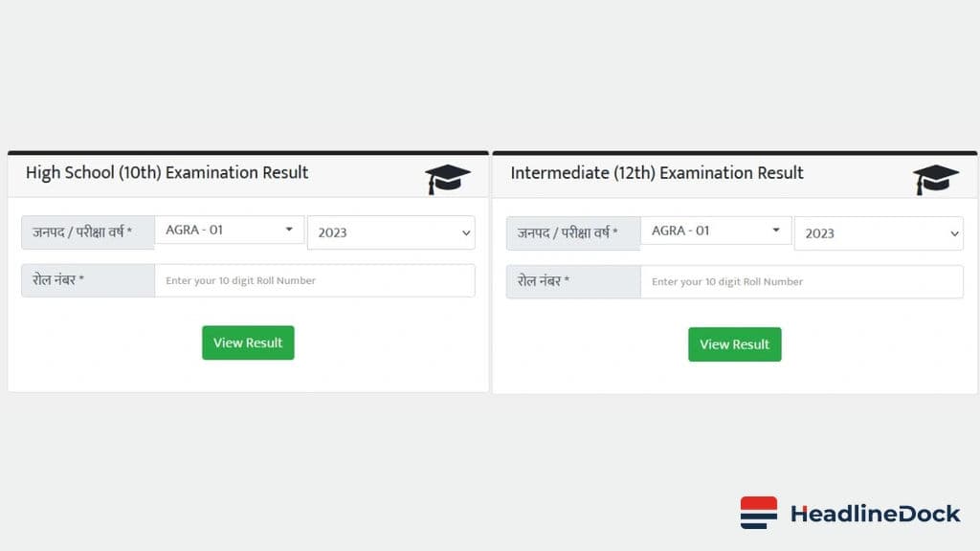Click the High School (10th) Examination Result header
Screen dimensions: 980x551
(168, 173)
